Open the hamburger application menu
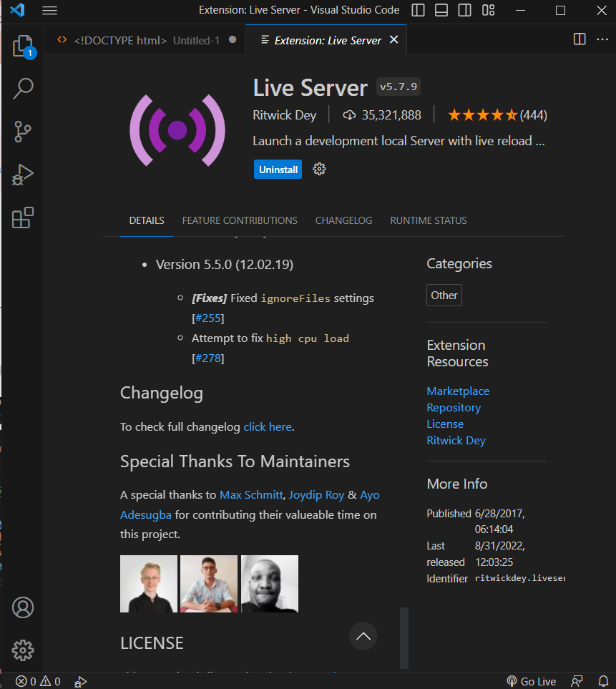 click(x=49, y=10)
